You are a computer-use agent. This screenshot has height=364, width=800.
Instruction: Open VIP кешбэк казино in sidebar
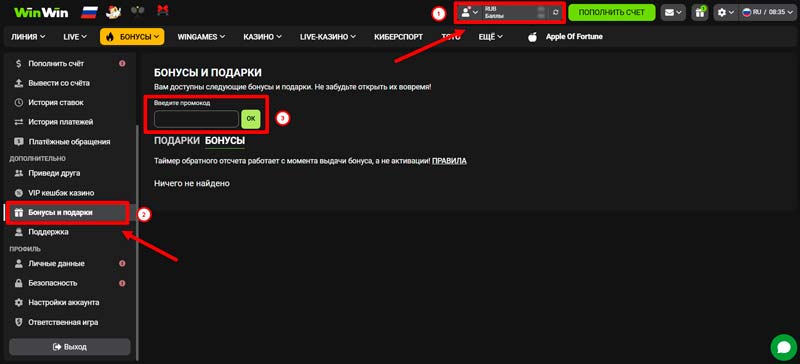click(61, 193)
